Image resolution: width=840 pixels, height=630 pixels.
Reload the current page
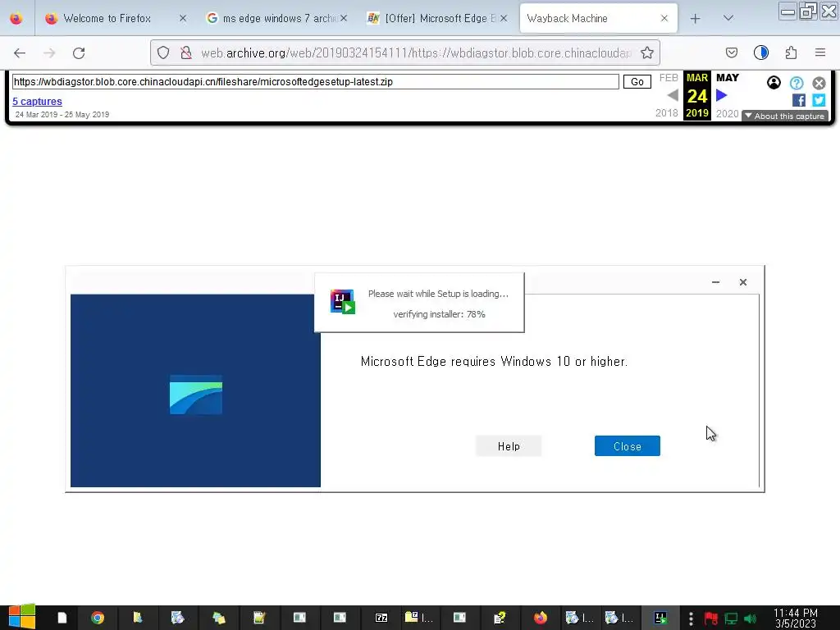point(79,52)
